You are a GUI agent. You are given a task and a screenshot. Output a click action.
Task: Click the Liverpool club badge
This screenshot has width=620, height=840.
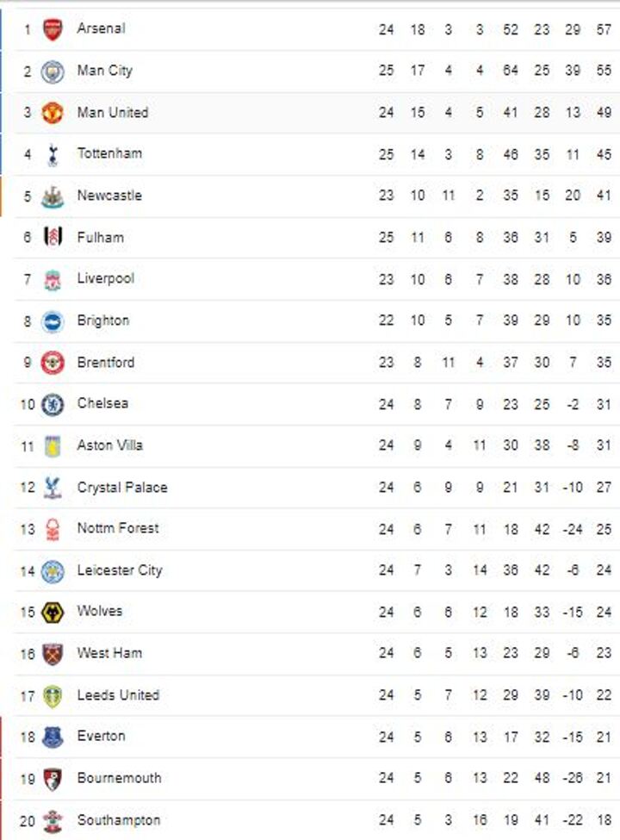pos(53,279)
